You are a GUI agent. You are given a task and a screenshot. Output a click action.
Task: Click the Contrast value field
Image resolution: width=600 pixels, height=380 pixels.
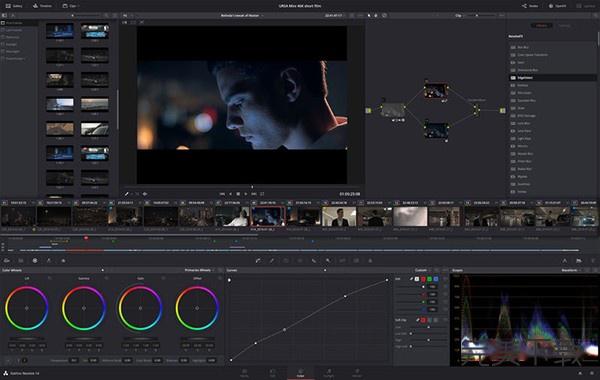(x=73, y=360)
